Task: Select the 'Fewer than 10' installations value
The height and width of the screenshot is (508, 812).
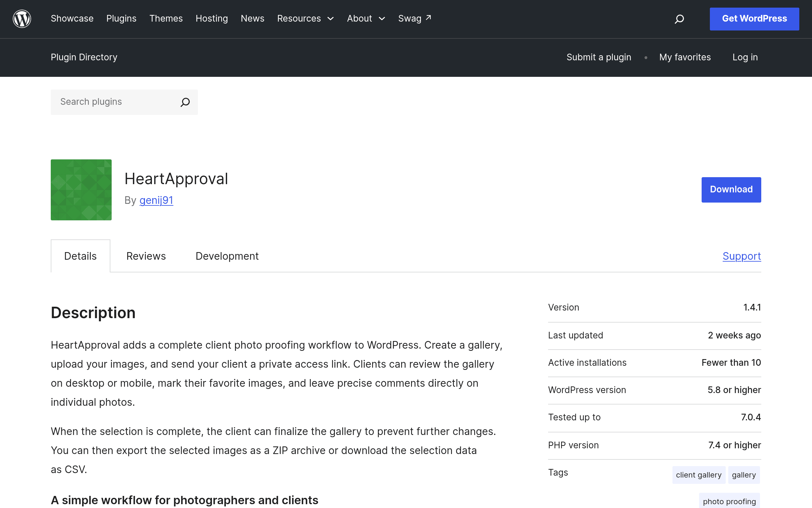Action: pyautogui.click(x=731, y=363)
